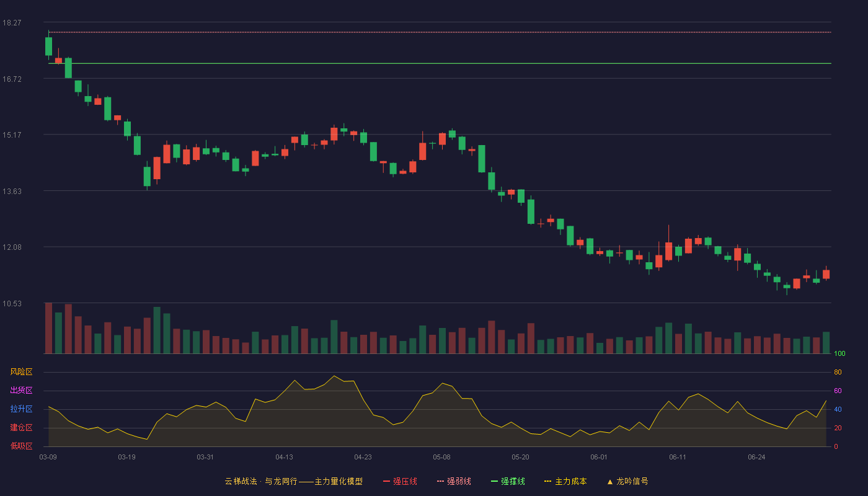
Task: Click the dotted pink horizontal line near 18.27
Action: click(440, 32)
